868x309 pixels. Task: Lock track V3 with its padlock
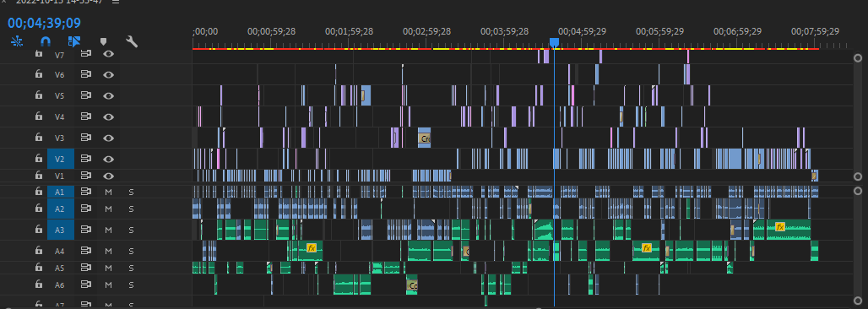click(39, 137)
